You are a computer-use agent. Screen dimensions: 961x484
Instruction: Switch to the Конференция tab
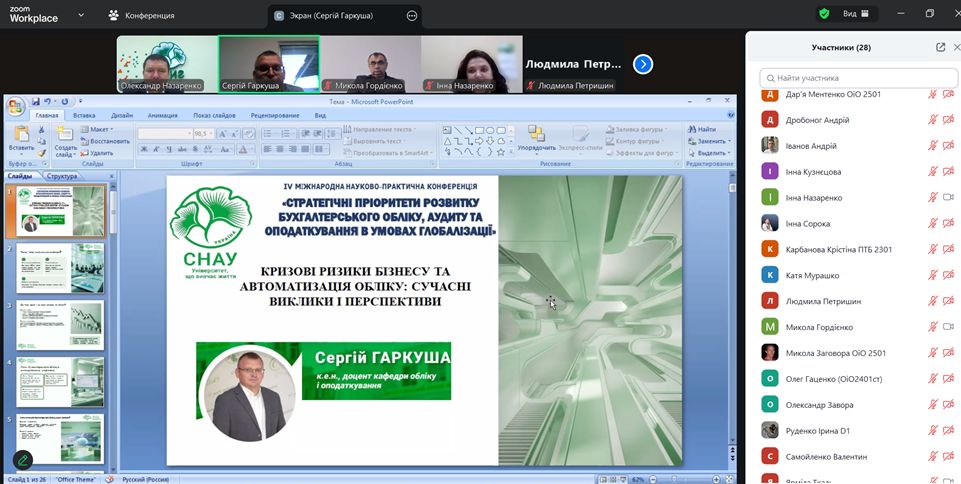[x=141, y=16]
